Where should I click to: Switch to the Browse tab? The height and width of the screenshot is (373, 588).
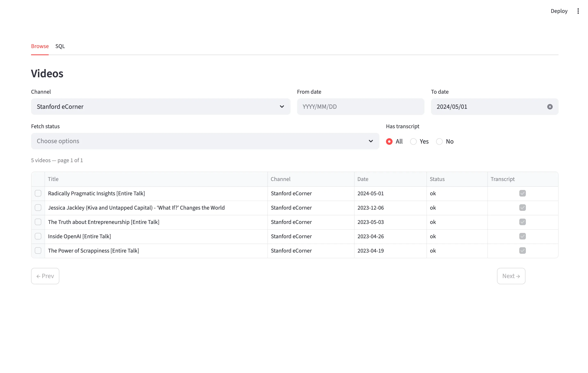[x=40, y=46]
